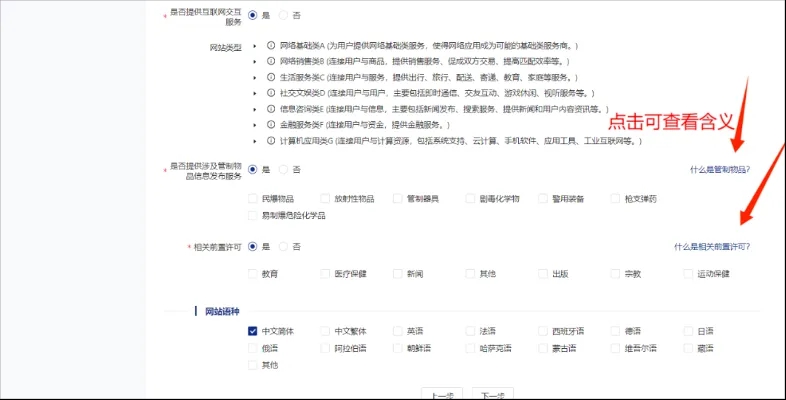Expand arrow beside 生活服务类C
786x400 pixels.
click(x=252, y=78)
